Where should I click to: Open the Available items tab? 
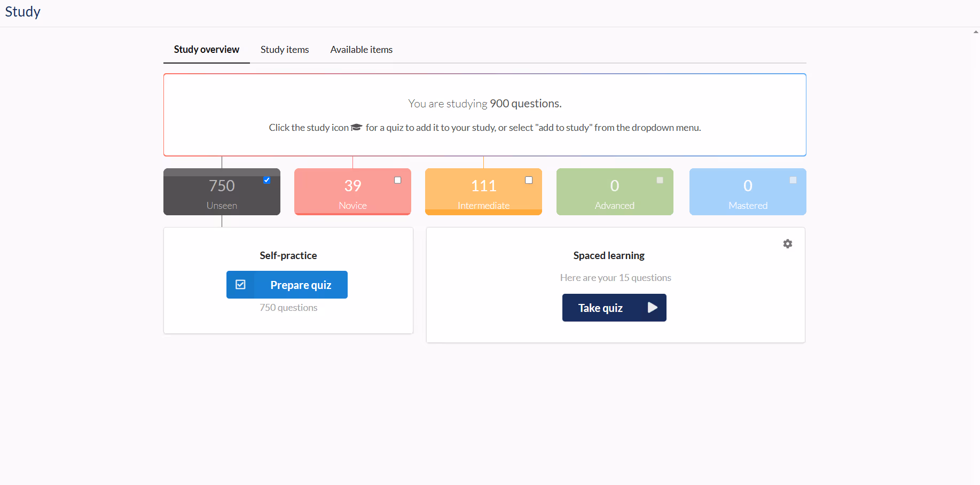pos(362,50)
